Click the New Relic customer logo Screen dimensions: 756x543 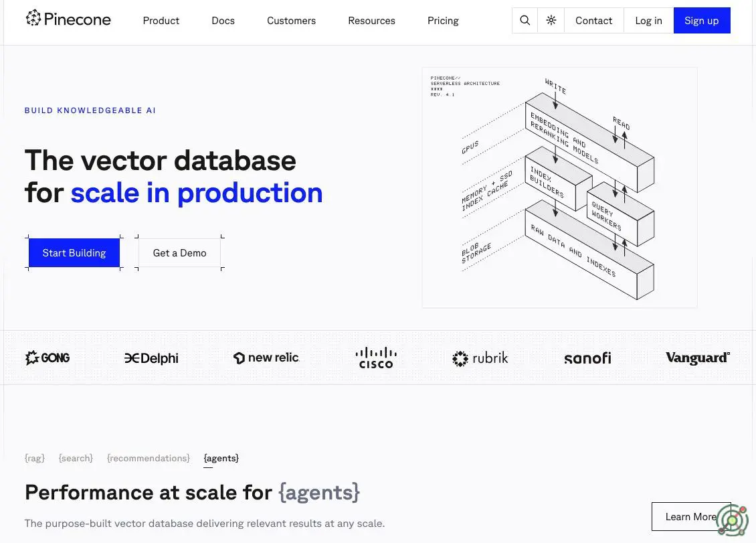[x=266, y=358]
